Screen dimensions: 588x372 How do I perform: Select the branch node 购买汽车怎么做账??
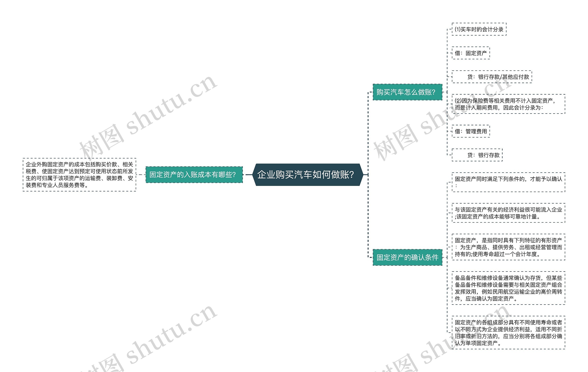pyautogui.click(x=407, y=92)
